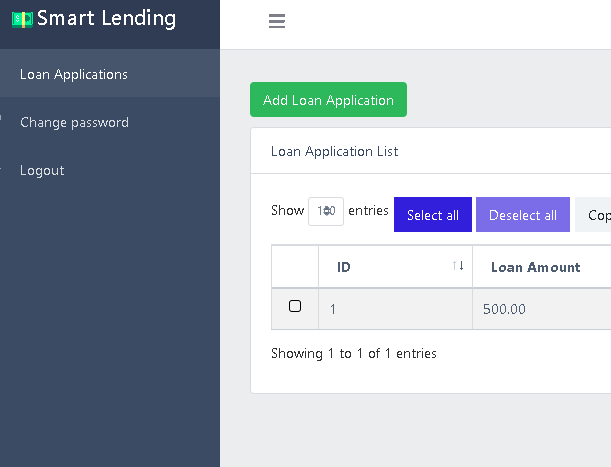
Task: Click the Loan Application List card header
Action: [x=335, y=151]
